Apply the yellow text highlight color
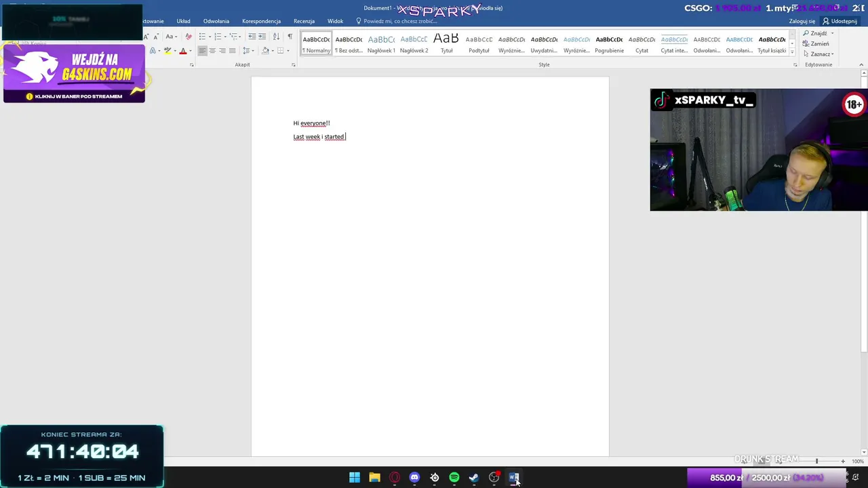The image size is (868, 488). [x=167, y=51]
